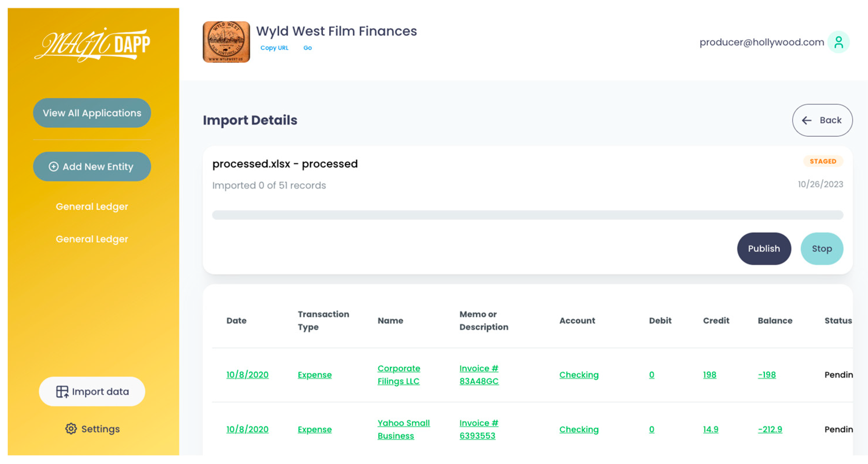
Task: Select the first General Ledger menu item
Action: [x=92, y=207]
